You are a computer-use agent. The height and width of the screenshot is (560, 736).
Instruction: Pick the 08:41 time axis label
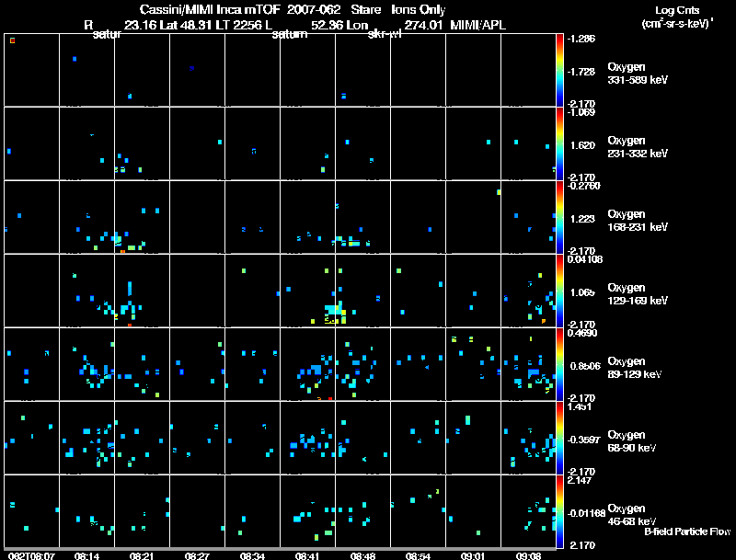pos(307,556)
